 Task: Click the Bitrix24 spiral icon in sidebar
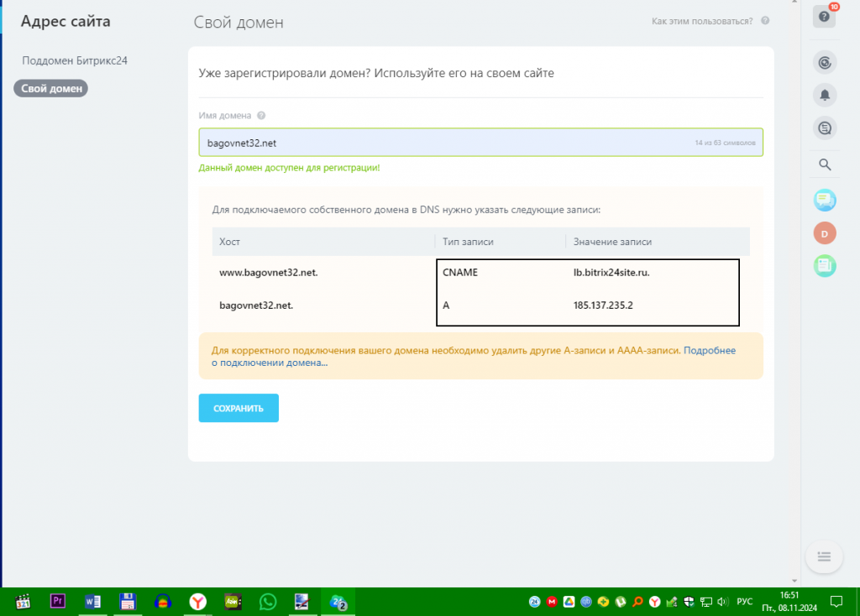coord(825,62)
